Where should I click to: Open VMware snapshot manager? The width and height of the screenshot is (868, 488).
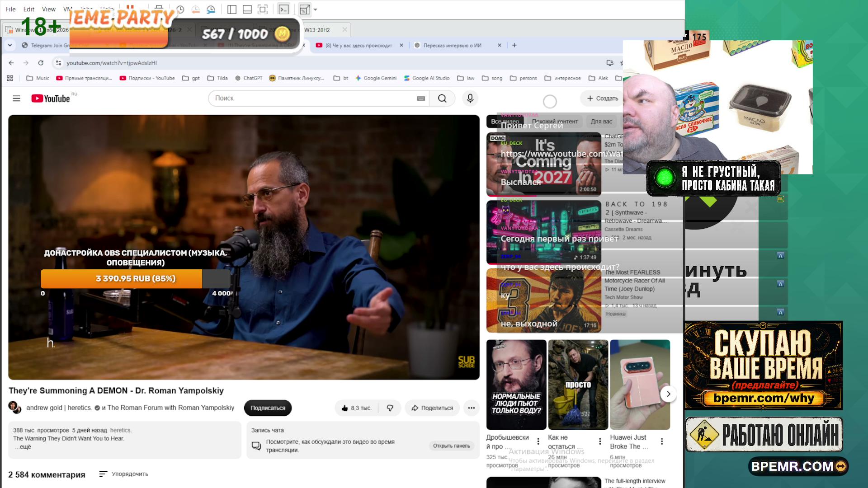(211, 9)
